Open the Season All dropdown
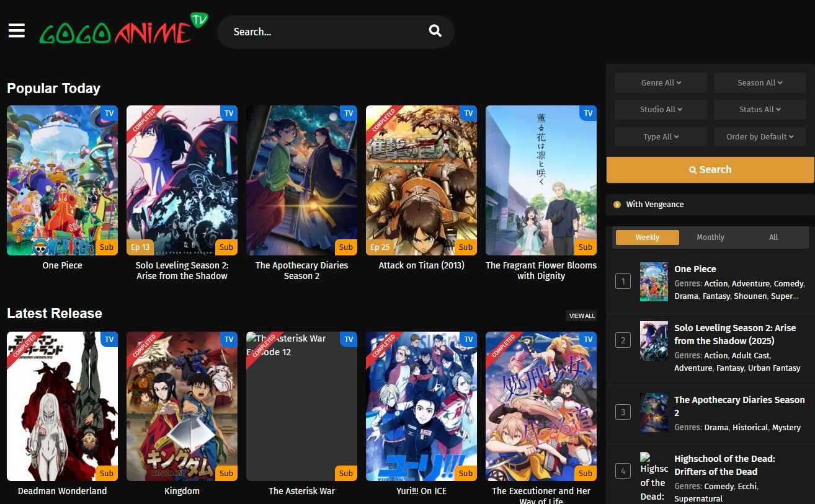This screenshot has width=815, height=504. 760,82
